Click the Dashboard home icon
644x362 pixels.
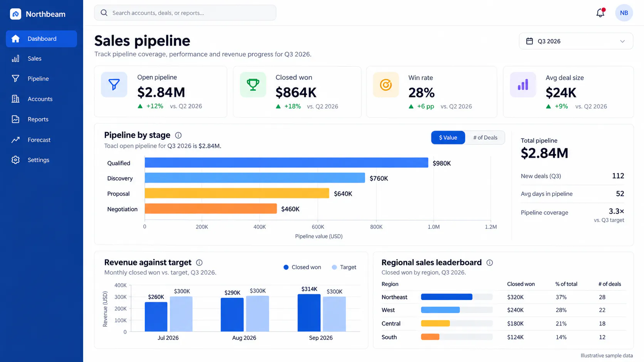15,38
